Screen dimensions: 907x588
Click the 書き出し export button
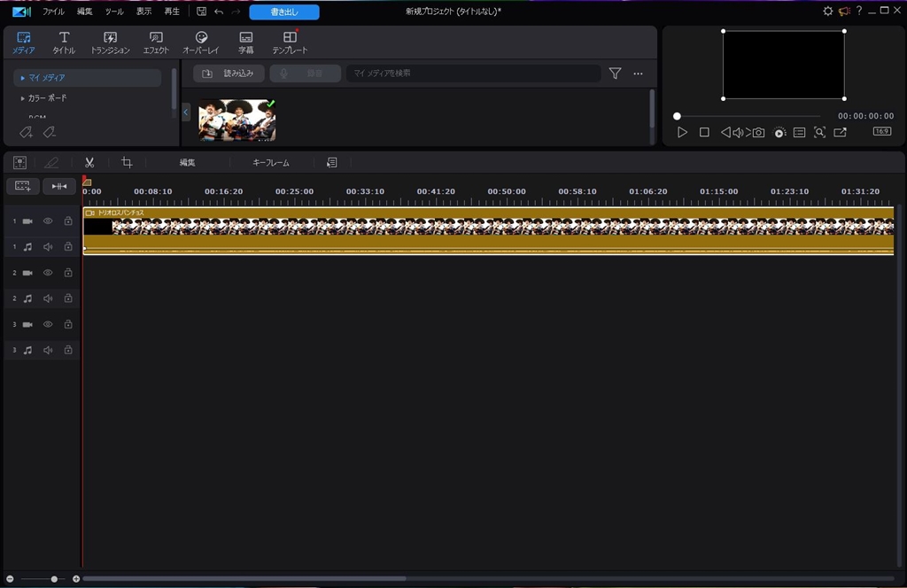283,12
